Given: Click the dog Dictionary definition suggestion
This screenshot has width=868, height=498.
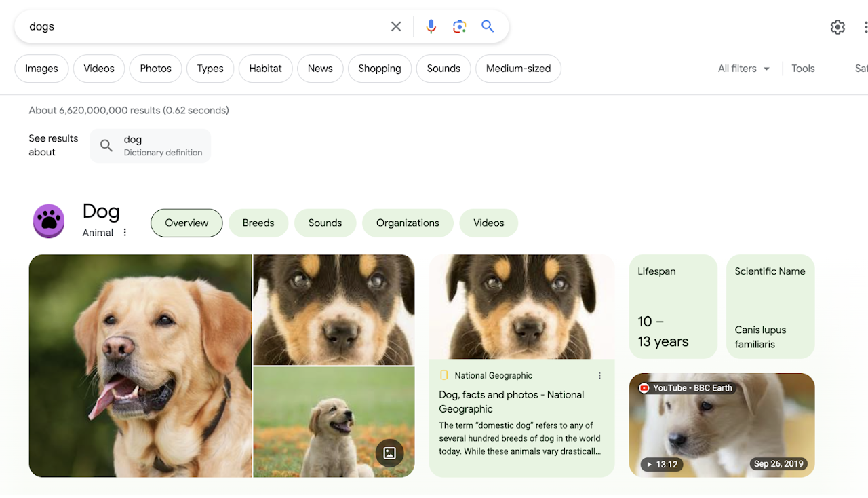Looking at the screenshot, I should coord(149,145).
